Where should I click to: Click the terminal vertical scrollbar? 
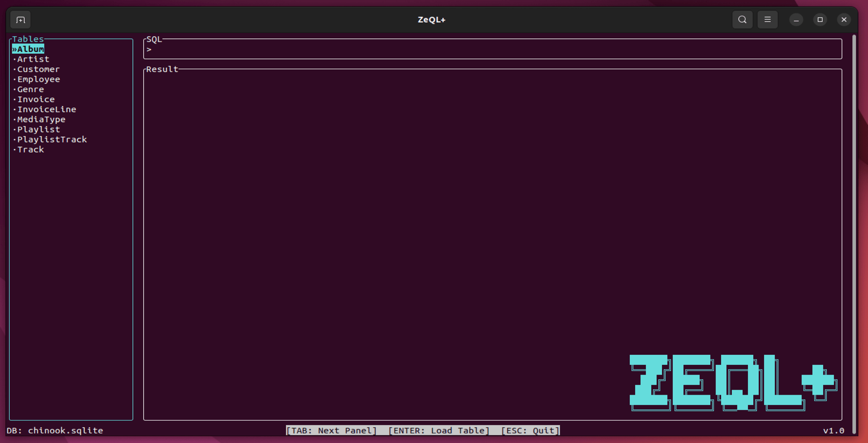854,234
